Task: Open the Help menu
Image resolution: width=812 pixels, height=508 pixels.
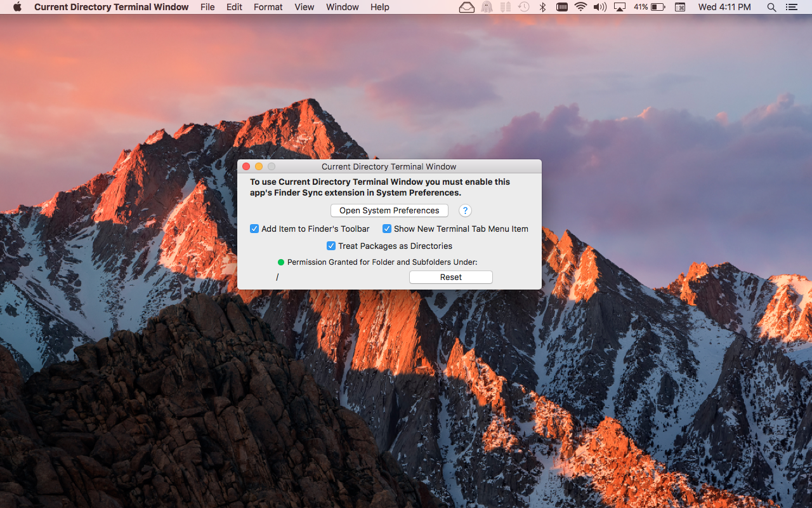Action: pyautogui.click(x=380, y=7)
